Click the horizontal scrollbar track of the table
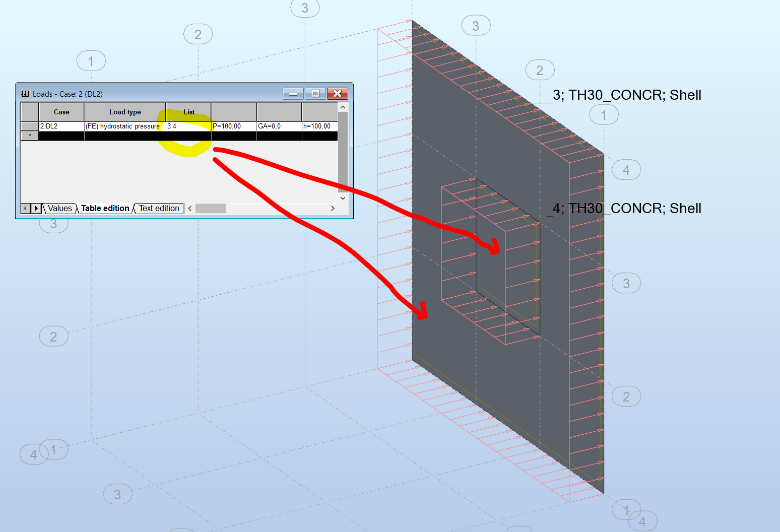Image resolution: width=780 pixels, height=532 pixels. 211,208
